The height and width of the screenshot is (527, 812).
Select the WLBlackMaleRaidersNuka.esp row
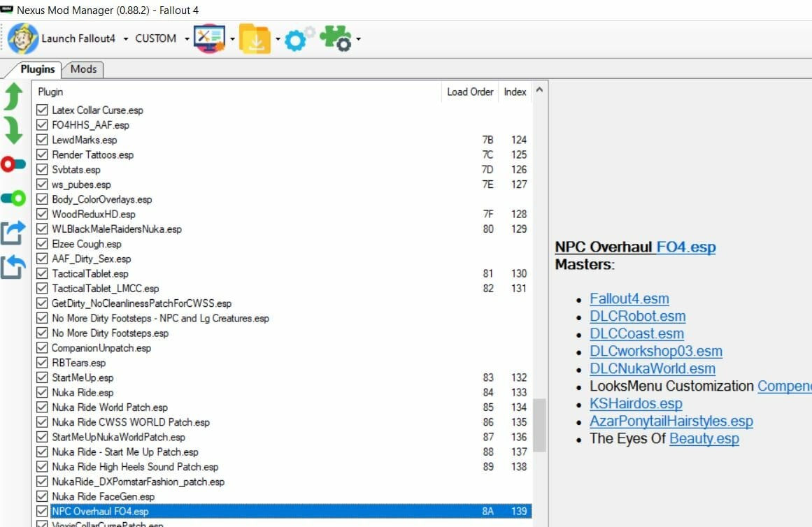(284, 229)
